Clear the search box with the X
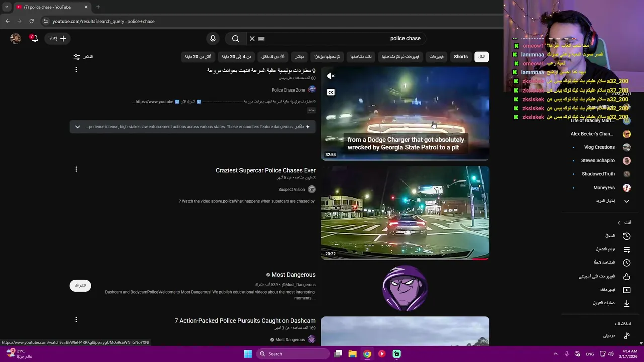Screen dimensions: 644x362 pyautogui.click(x=252, y=38)
